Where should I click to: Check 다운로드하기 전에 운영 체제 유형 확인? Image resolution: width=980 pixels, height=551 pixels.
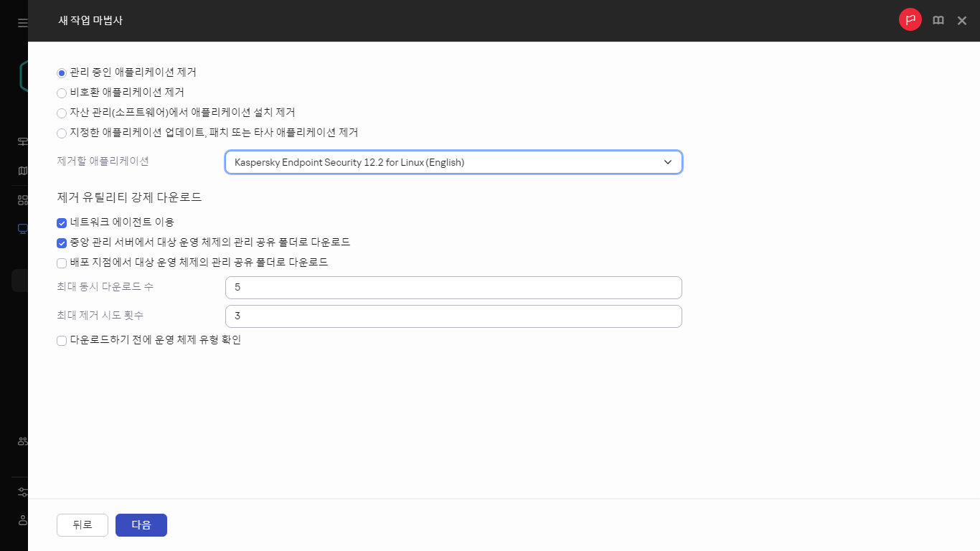click(x=62, y=340)
